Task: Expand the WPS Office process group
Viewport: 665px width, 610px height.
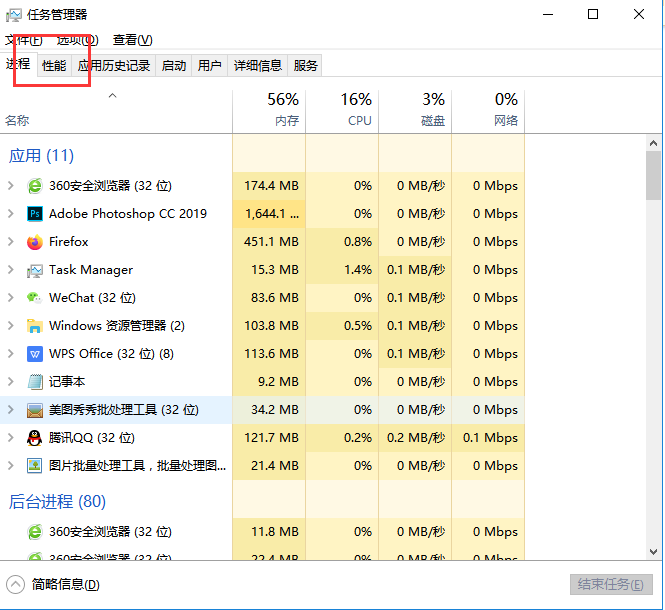Action: (x=11, y=354)
